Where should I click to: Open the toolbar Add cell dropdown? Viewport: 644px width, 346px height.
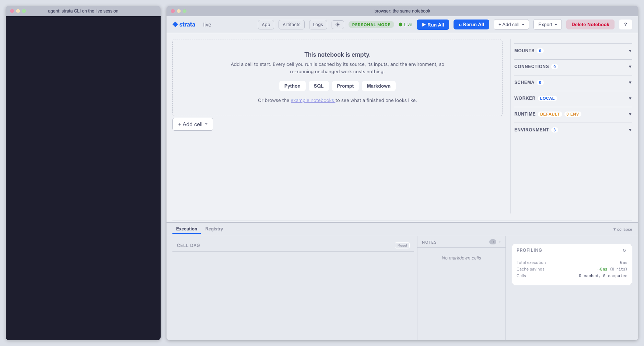pos(511,25)
